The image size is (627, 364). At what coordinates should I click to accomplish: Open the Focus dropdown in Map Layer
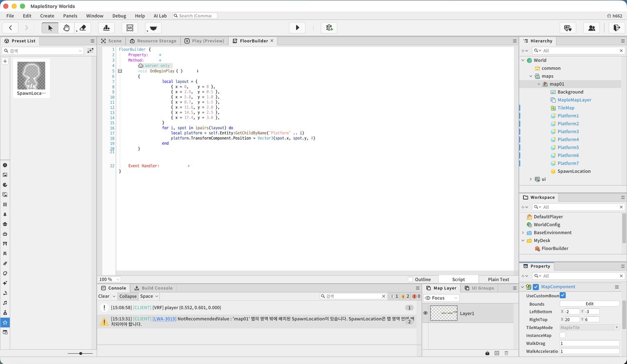point(442,298)
